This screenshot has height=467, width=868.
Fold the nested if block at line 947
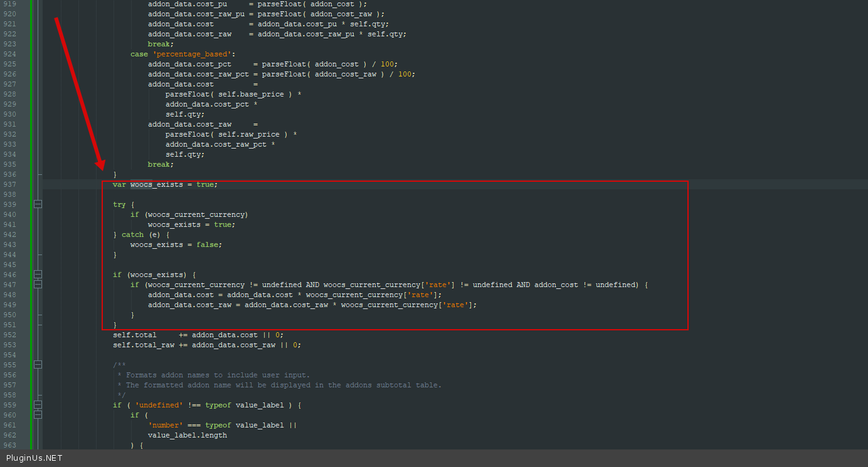(38, 285)
